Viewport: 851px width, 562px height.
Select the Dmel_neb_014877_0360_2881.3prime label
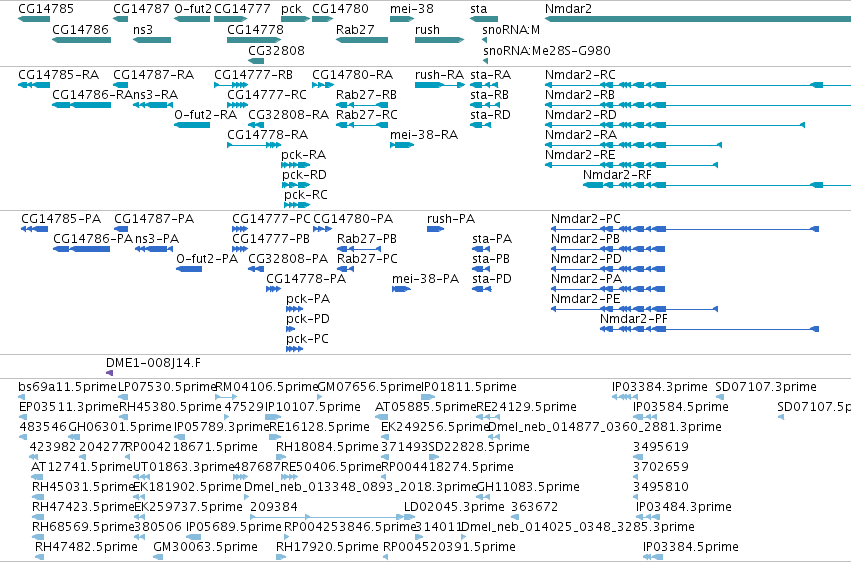coord(605,427)
